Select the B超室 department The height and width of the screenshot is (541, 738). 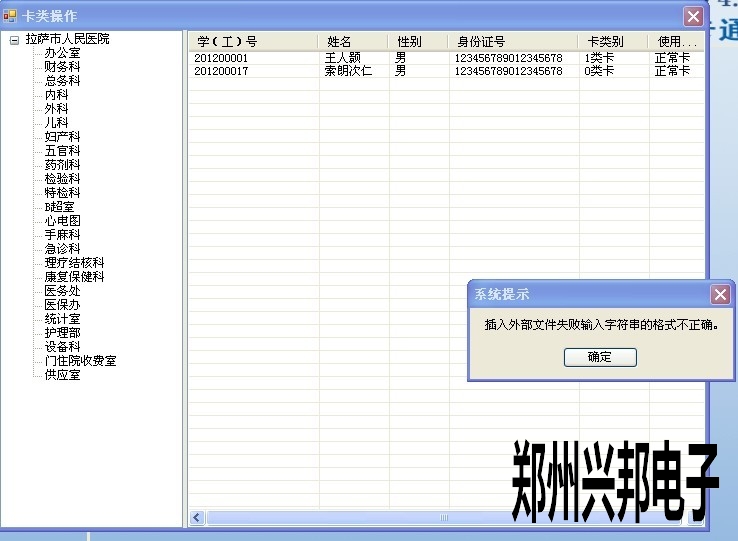(60, 207)
